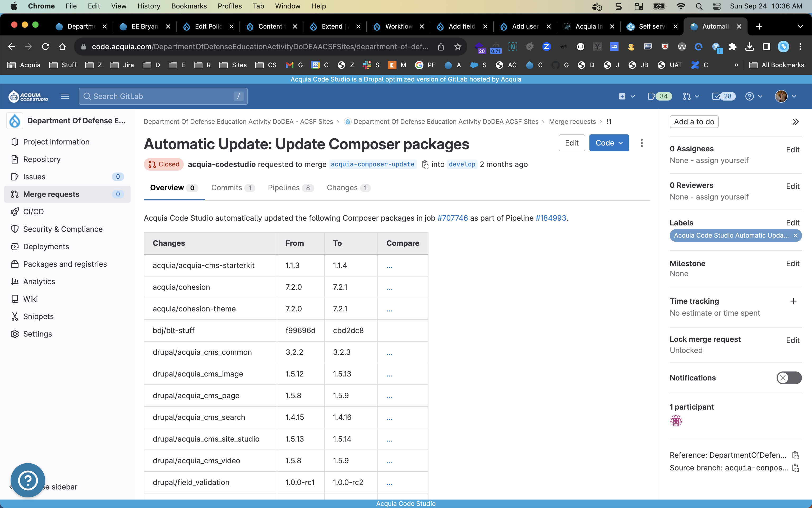Screen dimensions: 812x508
Task: Open the help question mark floating button
Action: pos(28,480)
